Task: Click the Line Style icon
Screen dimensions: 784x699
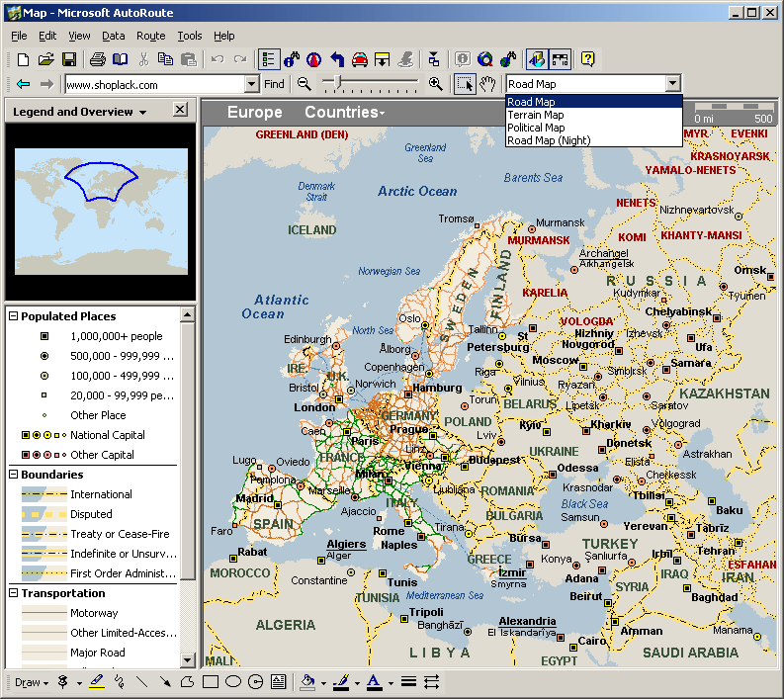Action: tap(408, 682)
